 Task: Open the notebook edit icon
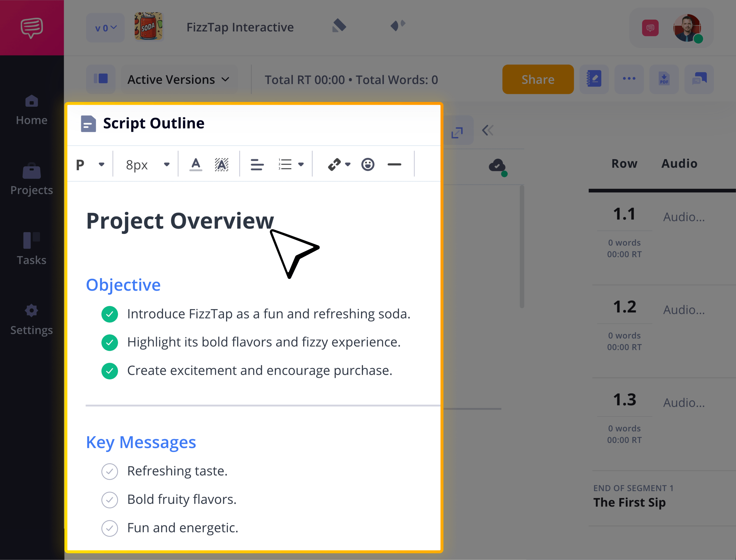click(x=594, y=79)
